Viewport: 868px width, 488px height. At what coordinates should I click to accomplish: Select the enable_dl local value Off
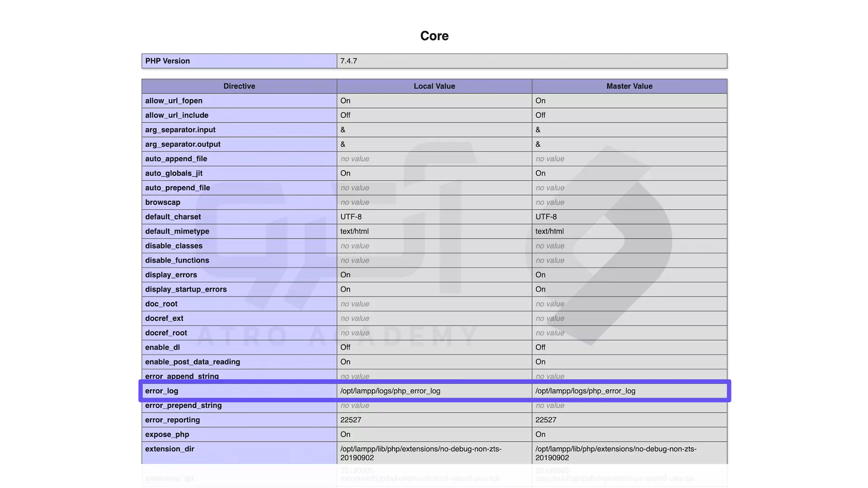pos(345,347)
